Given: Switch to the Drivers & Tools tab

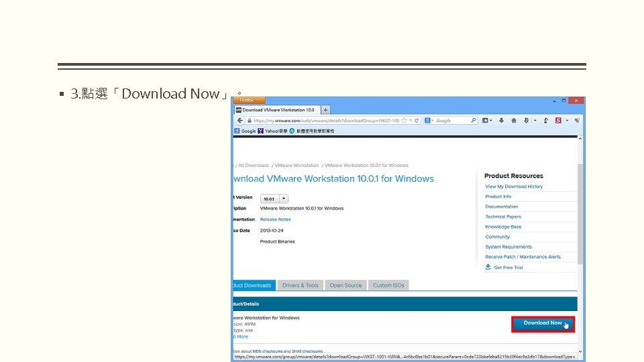Looking at the screenshot, I should 301,286.
